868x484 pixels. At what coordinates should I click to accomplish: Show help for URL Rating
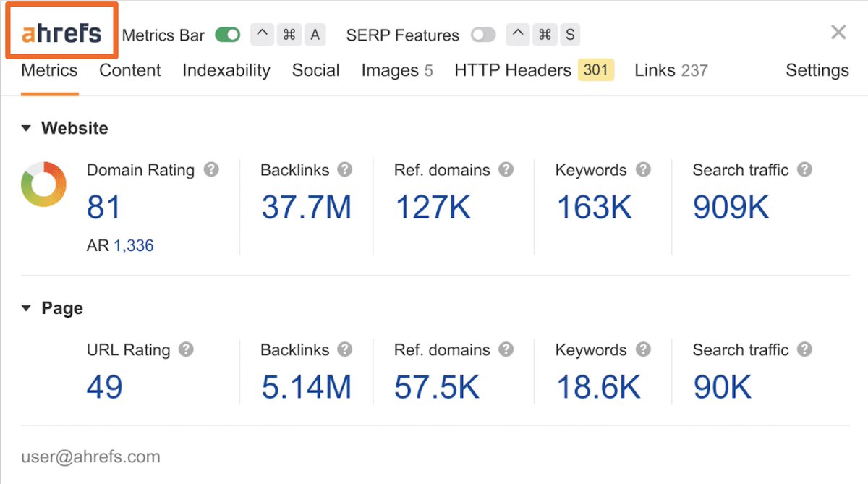click(x=187, y=349)
